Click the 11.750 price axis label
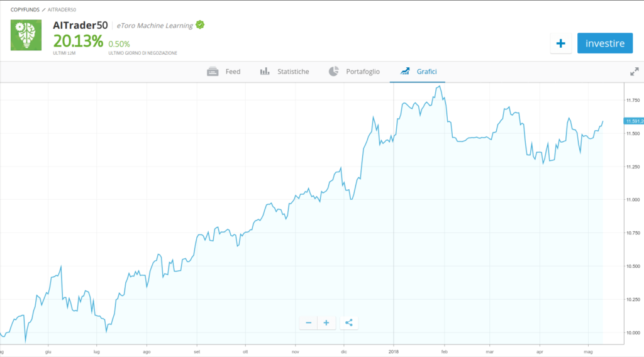 click(633, 100)
